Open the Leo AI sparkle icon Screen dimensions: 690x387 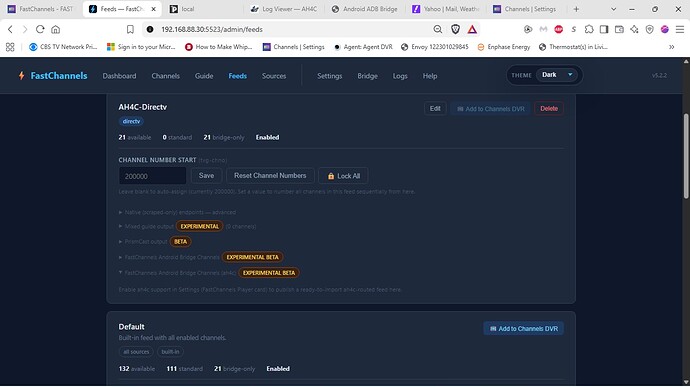pos(634,29)
